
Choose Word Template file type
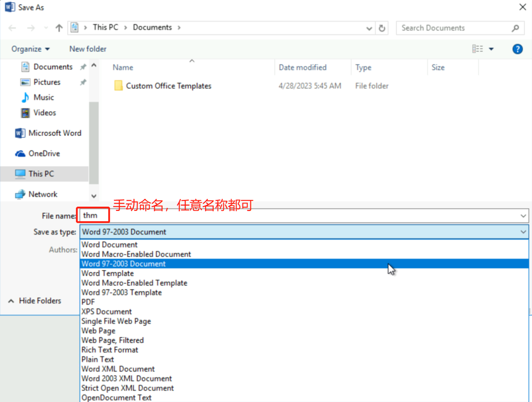point(304,273)
